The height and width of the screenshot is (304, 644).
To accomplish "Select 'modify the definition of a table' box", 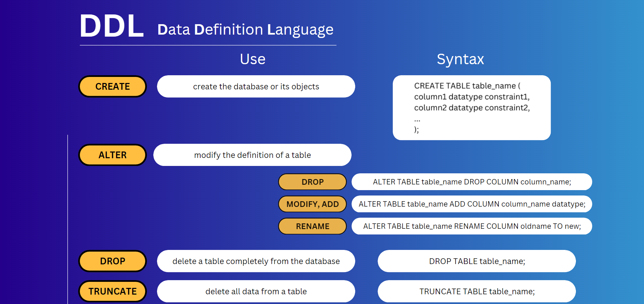I will pyautogui.click(x=252, y=155).
